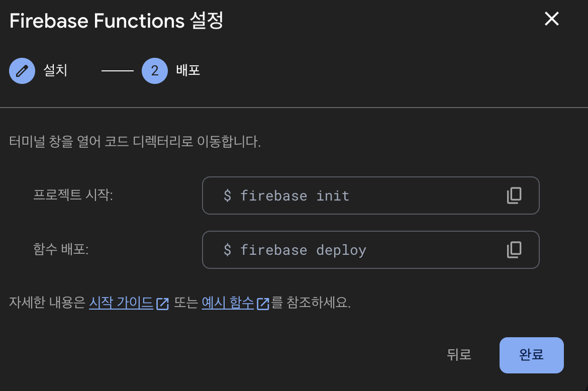Open the external link icon beside 시작 가이드
The width and height of the screenshot is (588, 391).
click(x=161, y=304)
